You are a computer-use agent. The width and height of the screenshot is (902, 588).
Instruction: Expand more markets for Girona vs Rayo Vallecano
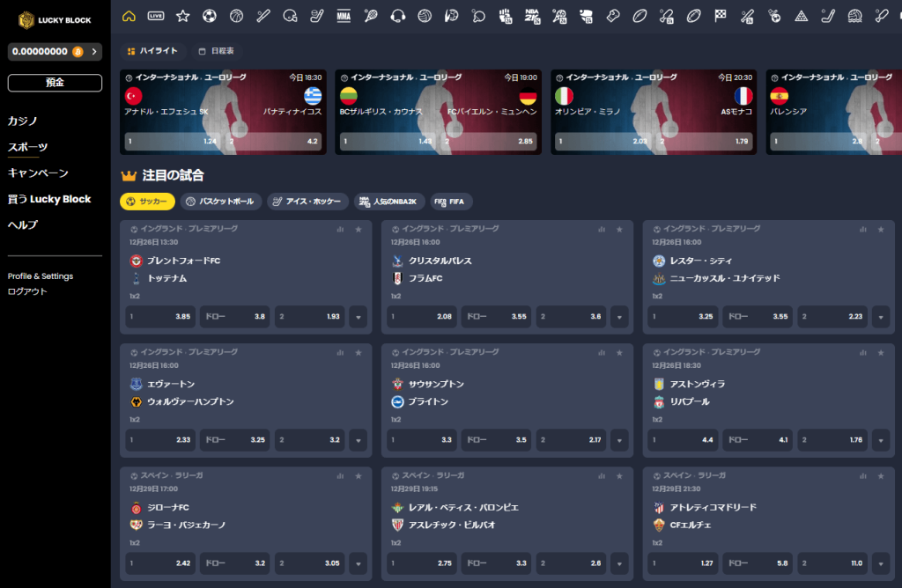click(359, 563)
